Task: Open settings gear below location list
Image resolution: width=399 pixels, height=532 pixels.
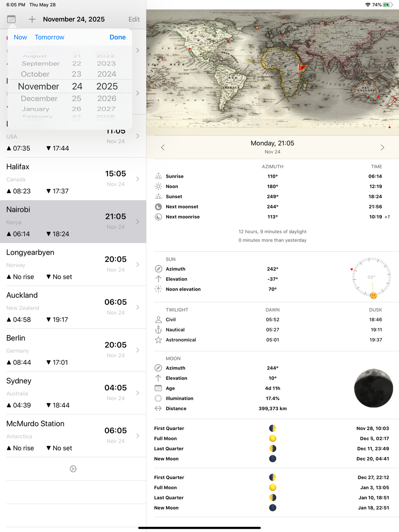Action: point(73,469)
